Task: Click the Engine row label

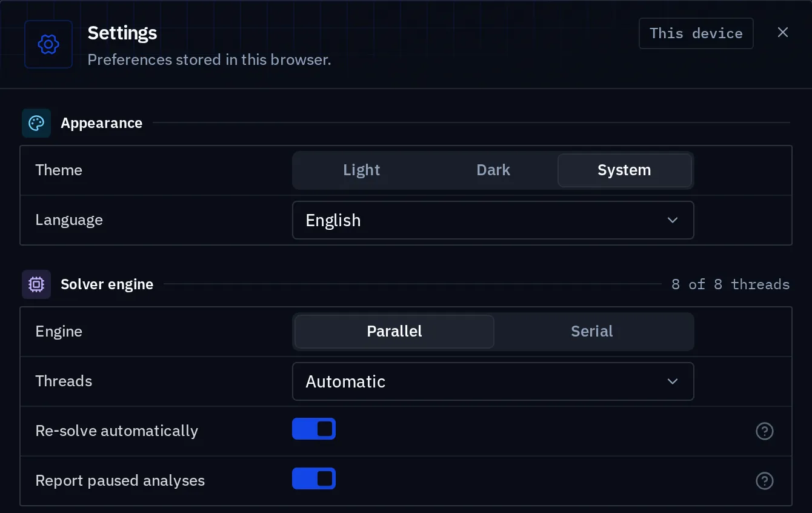Action: [59, 332]
